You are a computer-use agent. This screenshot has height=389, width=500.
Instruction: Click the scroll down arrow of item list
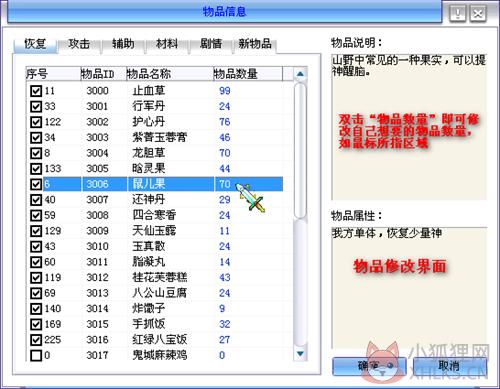300,354
